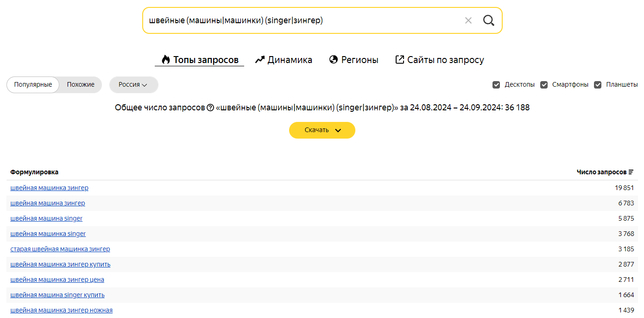The height and width of the screenshot is (318, 644).
Task: Click the Общее число запросов summary text
Action: click(x=322, y=108)
